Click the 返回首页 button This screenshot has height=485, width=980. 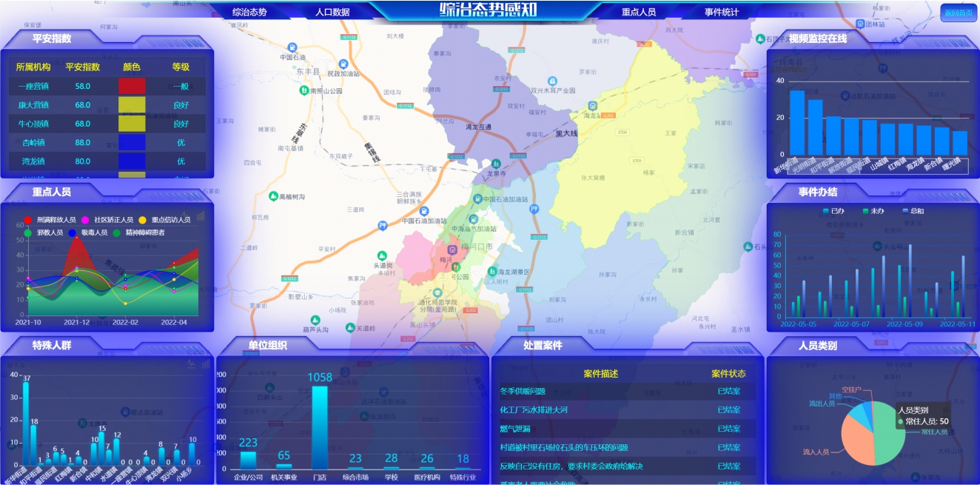(959, 13)
